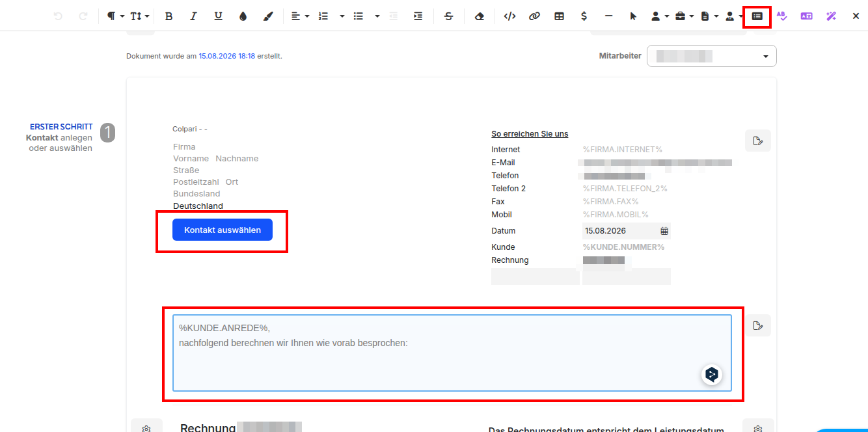Screen dimensions: 868x432
Task: Click the increase indent icon
Action: (418, 16)
